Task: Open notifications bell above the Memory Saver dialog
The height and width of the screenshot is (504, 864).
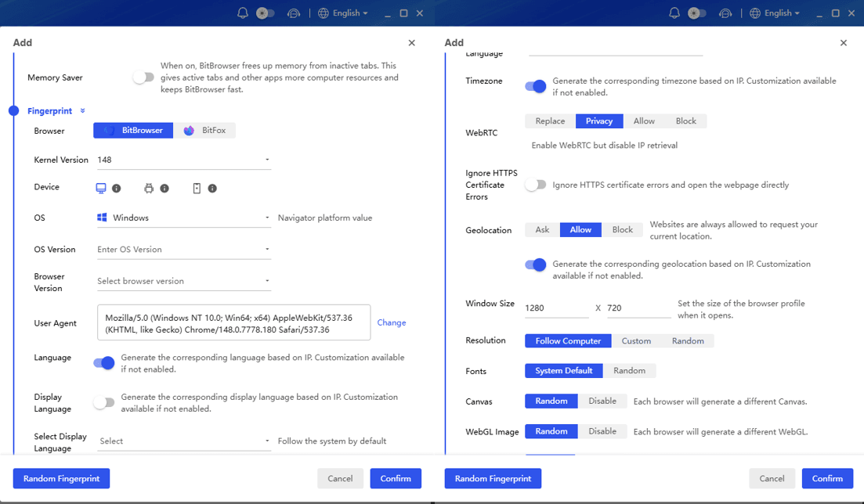Action: point(243,13)
